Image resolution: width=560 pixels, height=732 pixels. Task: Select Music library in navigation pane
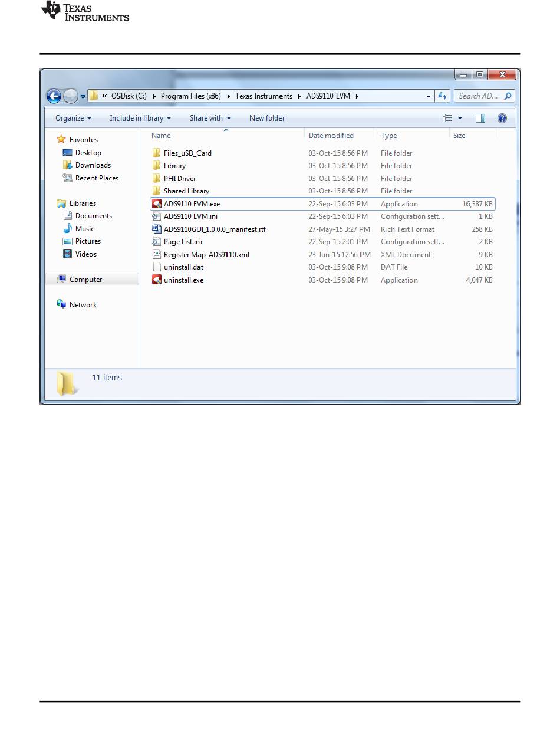click(85, 229)
